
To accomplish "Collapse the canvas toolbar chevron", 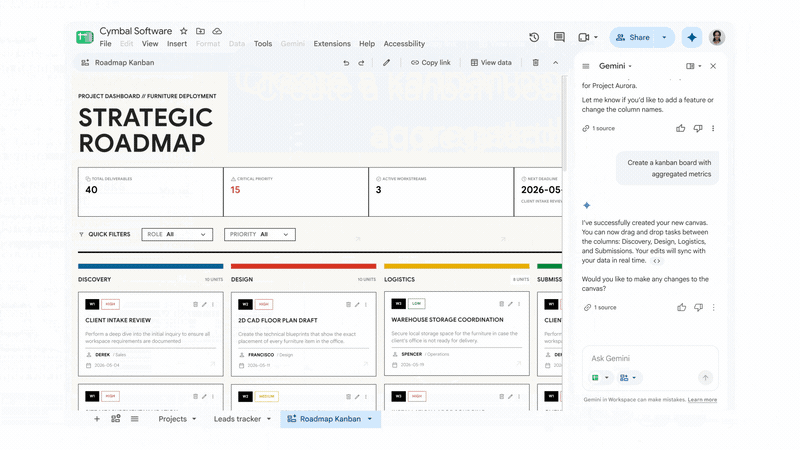I will [x=556, y=63].
